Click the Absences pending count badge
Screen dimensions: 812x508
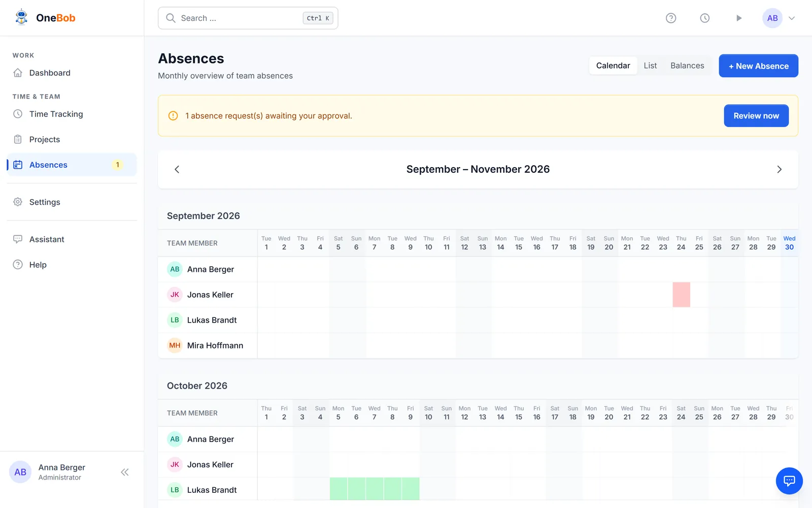pos(118,165)
